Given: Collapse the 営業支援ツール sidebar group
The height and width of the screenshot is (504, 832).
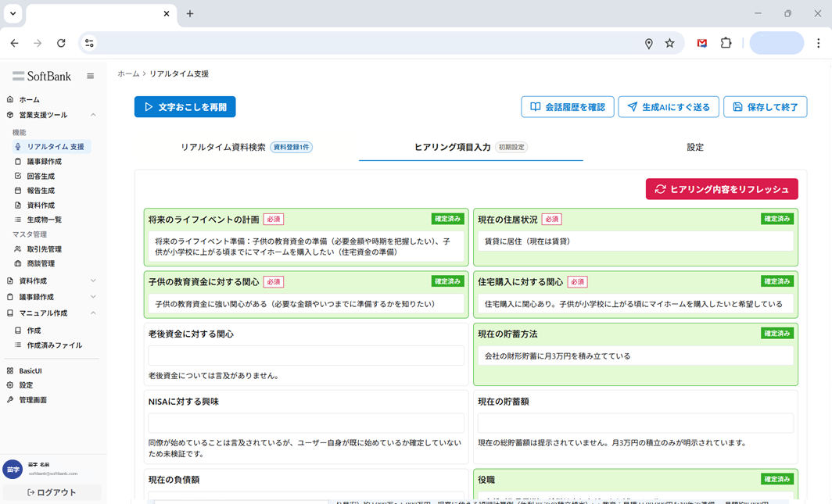Looking at the screenshot, I should pyautogui.click(x=93, y=114).
